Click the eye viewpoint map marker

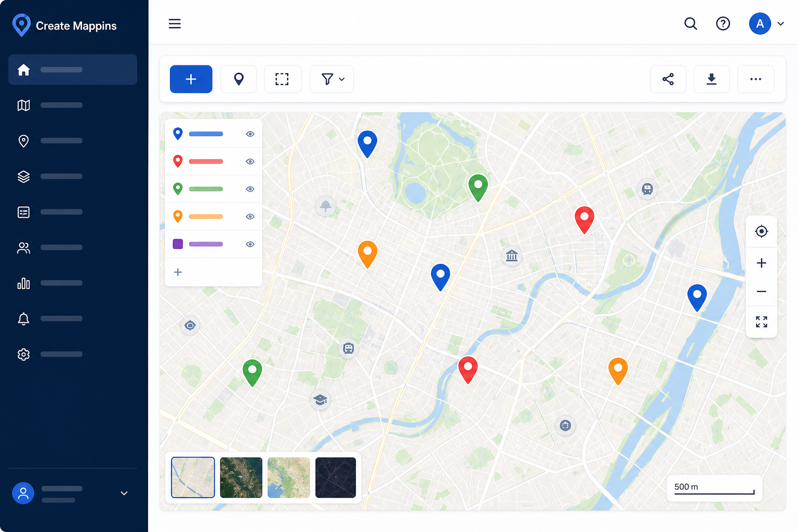tap(190, 326)
